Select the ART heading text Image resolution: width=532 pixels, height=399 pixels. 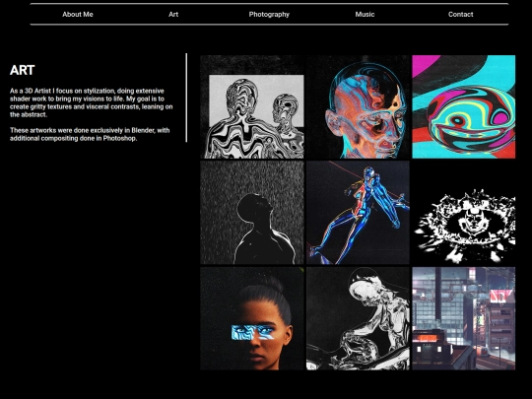tap(23, 70)
